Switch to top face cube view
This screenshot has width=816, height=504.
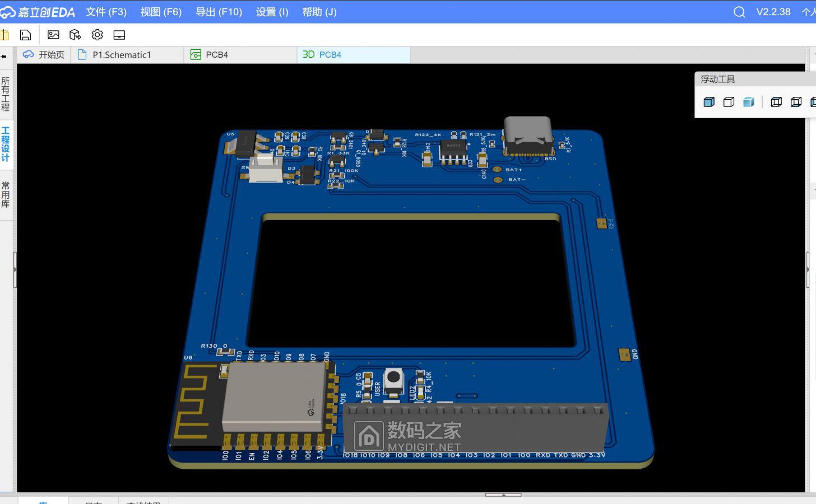pos(776,102)
